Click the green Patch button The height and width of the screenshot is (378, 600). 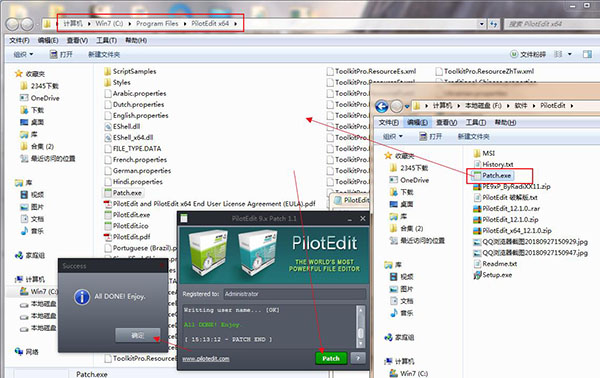pos(331,358)
